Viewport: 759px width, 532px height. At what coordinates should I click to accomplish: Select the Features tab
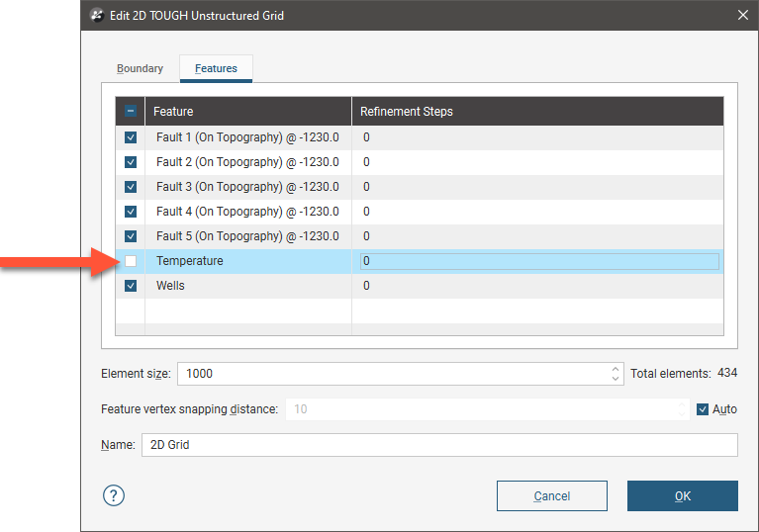point(216,69)
